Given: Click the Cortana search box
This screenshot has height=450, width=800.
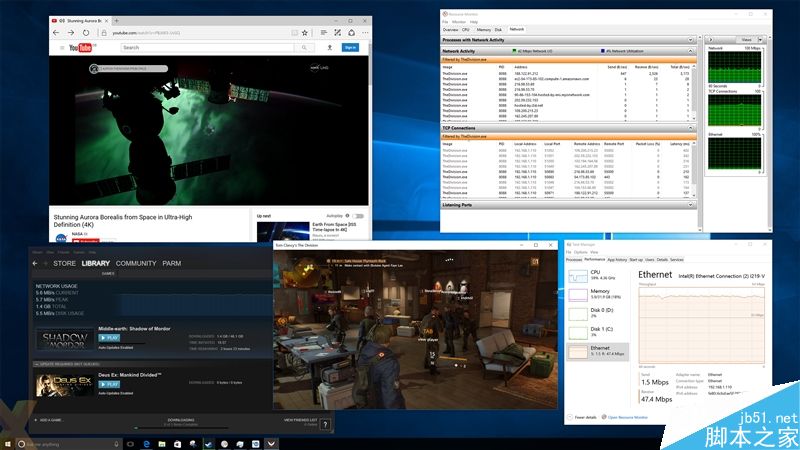Looking at the screenshot, I should point(69,444).
